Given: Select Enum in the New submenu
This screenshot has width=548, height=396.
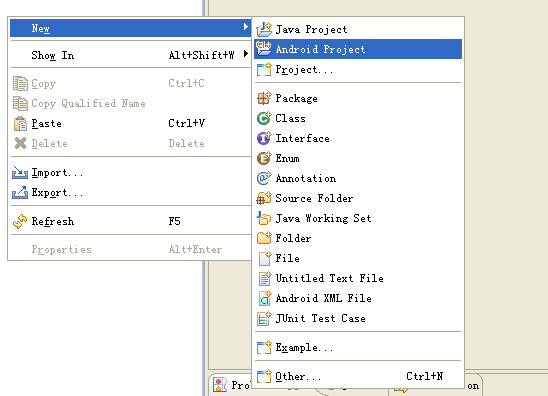Looking at the screenshot, I should click(x=358, y=158).
